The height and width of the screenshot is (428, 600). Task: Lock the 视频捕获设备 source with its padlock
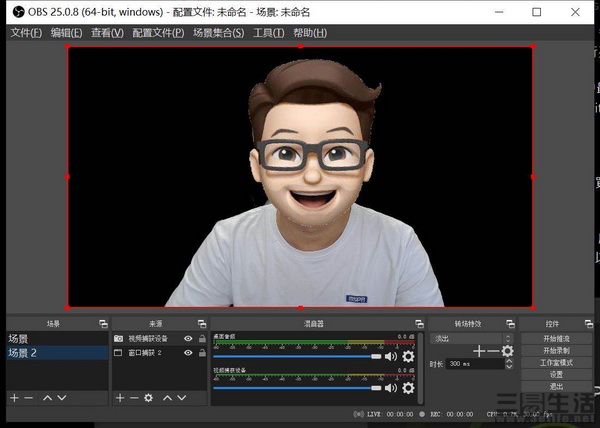202,338
